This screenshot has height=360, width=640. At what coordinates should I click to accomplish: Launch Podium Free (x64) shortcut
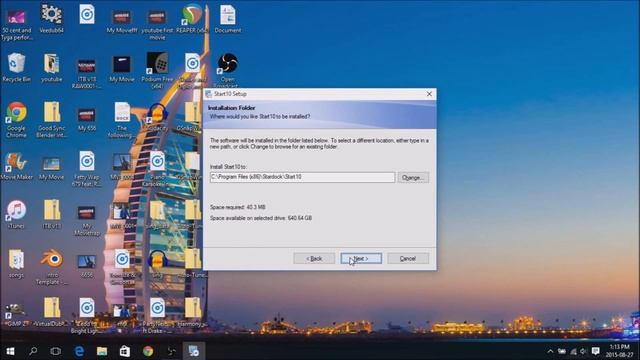(x=157, y=70)
